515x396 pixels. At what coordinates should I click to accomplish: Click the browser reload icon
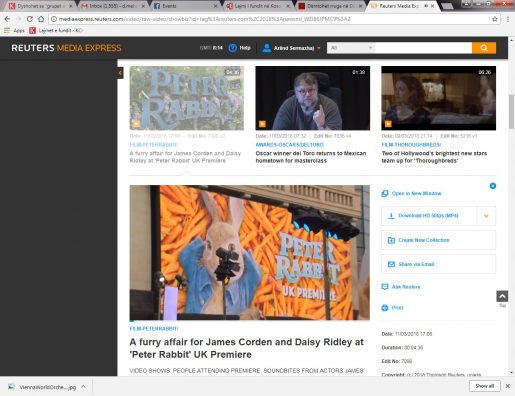tap(29, 19)
